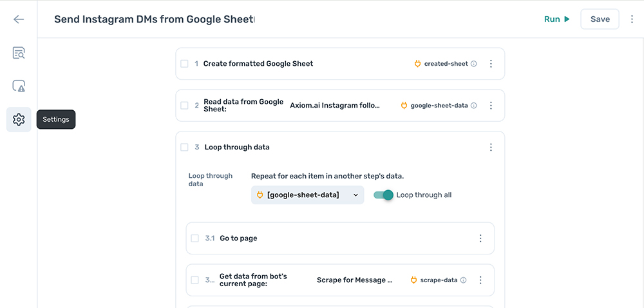Viewport: 644px width, 308px height.
Task: Click info icon beside created-sheet
Action: point(473,64)
